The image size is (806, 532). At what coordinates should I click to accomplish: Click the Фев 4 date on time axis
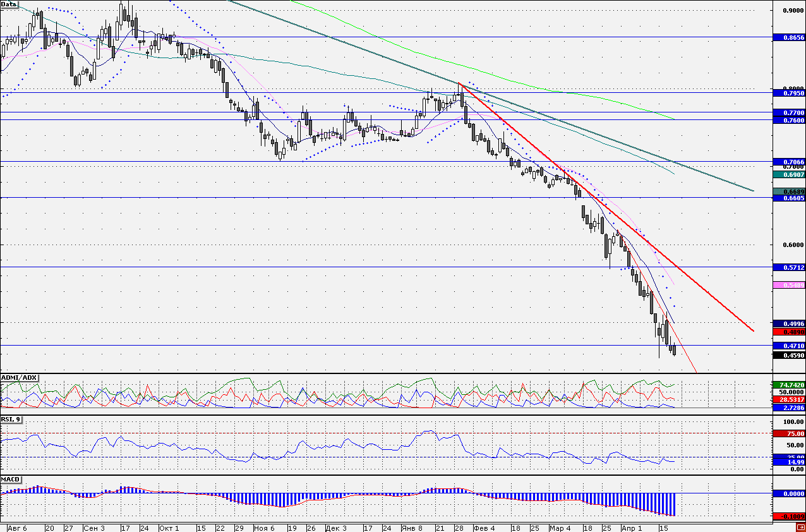484,527
